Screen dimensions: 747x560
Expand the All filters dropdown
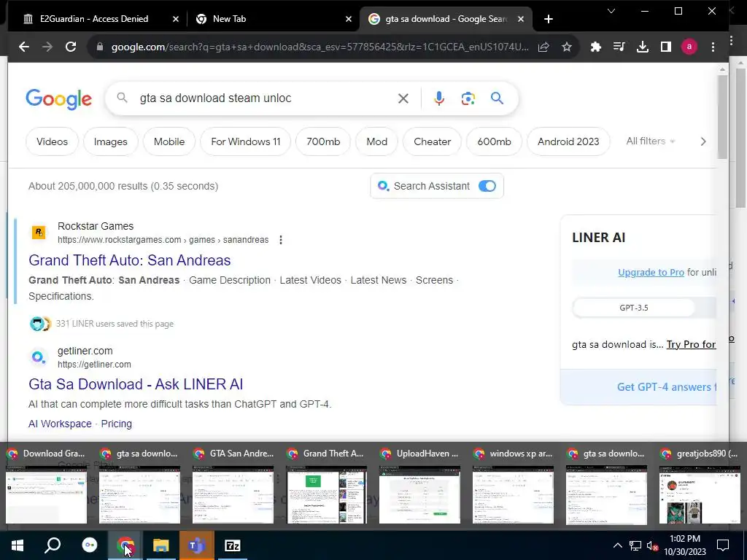tap(650, 141)
